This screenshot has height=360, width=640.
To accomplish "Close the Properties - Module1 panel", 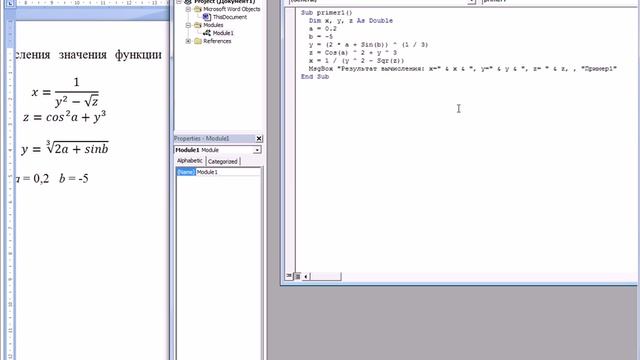I will tap(259, 139).
